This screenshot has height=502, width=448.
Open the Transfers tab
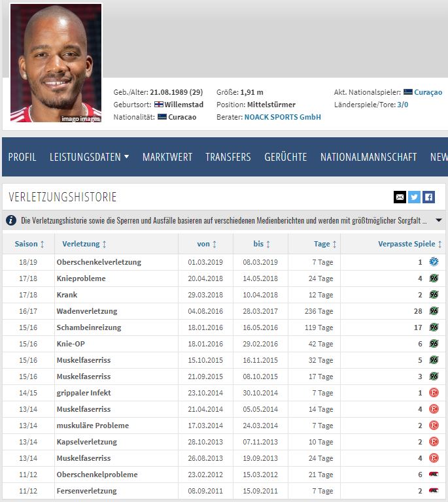click(x=228, y=157)
